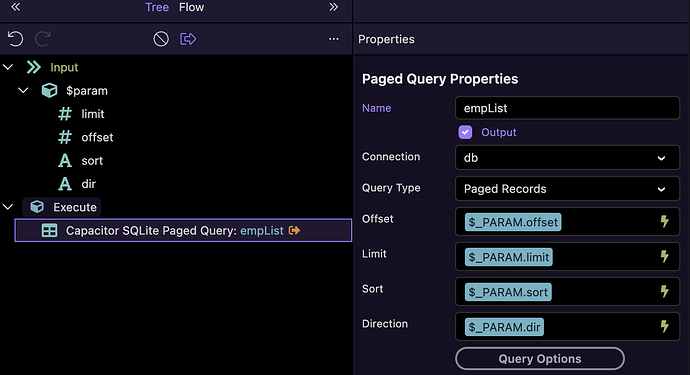Select Capacitor SQLite Paged Query step
This screenshot has width=690, height=375.
183,230
